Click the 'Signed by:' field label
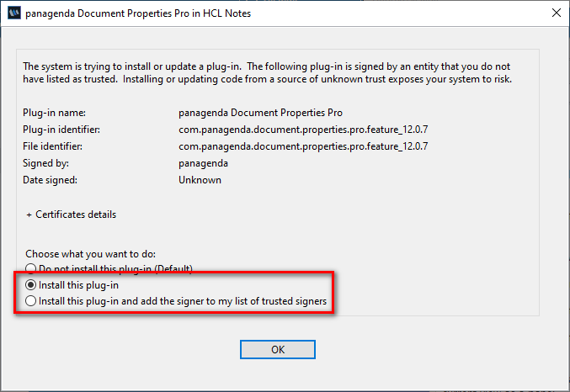This screenshot has height=392, width=570. [45, 163]
